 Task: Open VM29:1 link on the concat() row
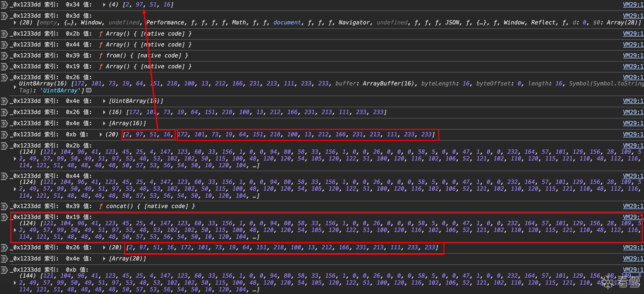(x=633, y=206)
